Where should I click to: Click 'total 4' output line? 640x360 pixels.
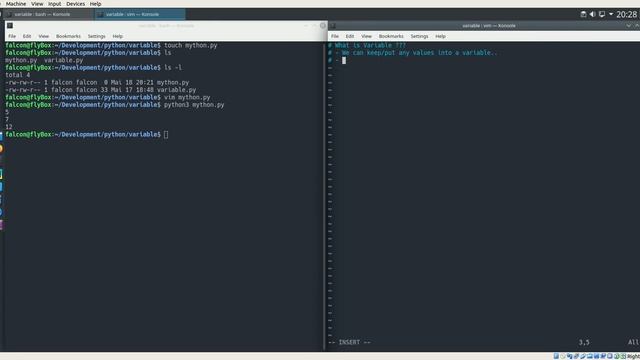[x=18, y=75]
